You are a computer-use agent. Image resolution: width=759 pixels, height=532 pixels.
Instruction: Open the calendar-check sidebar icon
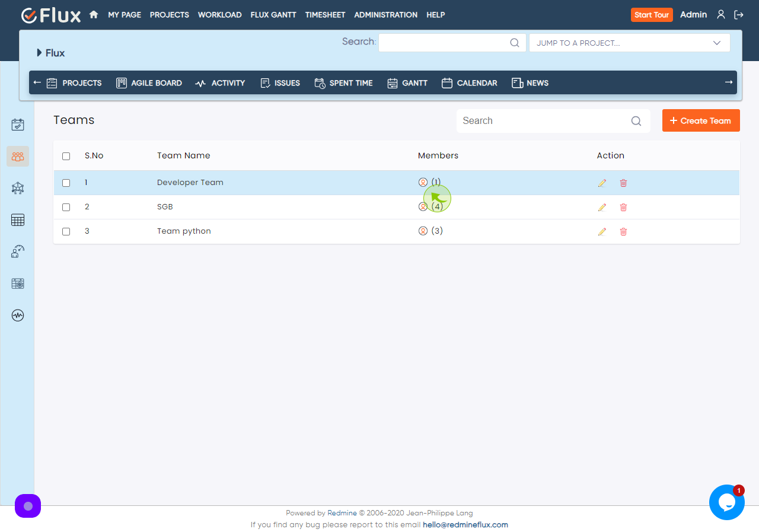(x=18, y=125)
